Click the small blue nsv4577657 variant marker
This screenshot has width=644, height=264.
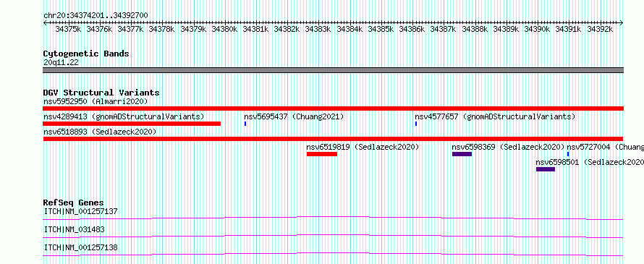(x=415, y=124)
